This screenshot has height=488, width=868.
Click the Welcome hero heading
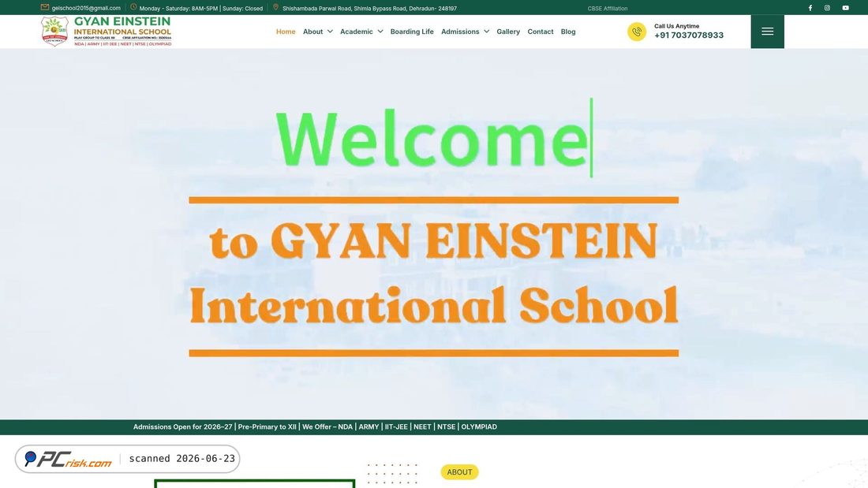pos(432,138)
